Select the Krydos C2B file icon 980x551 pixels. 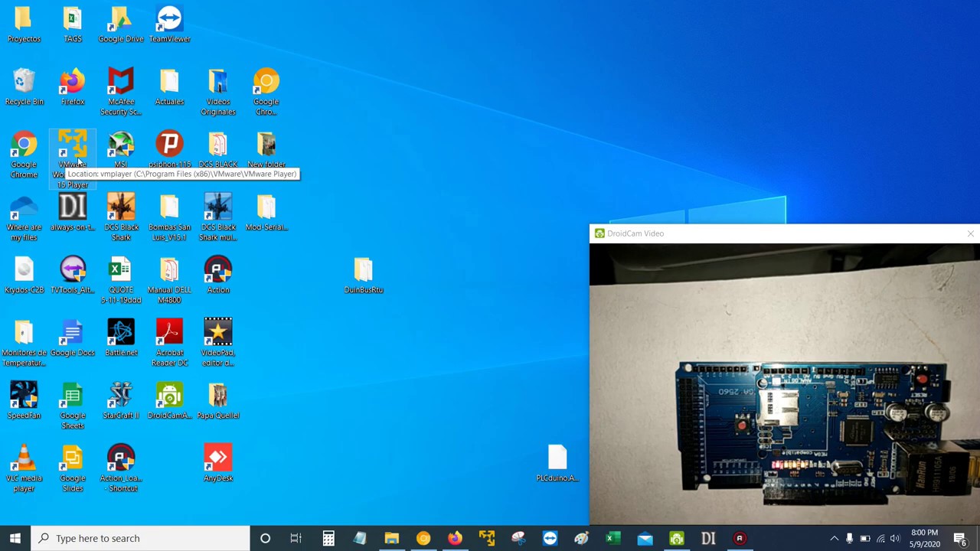pyautogui.click(x=24, y=275)
